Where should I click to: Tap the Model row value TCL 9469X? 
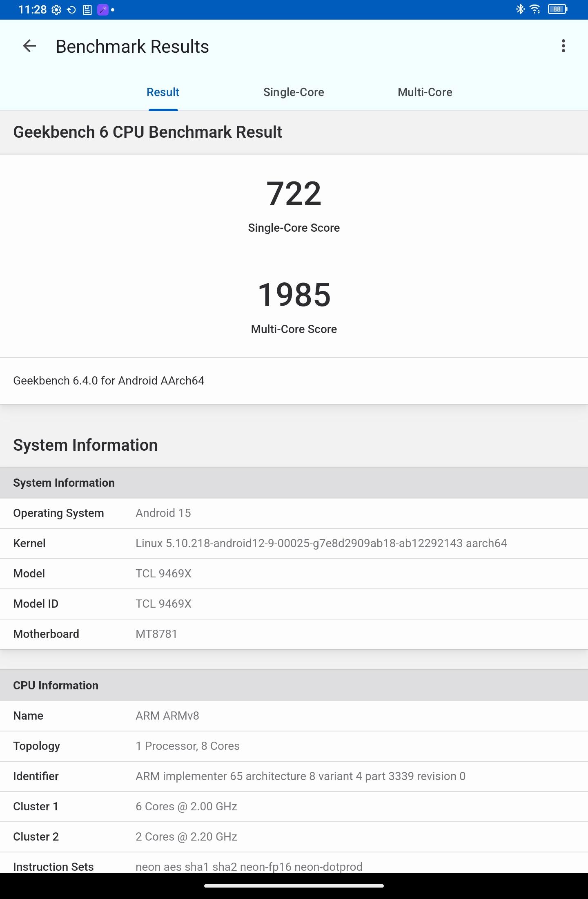point(163,574)
